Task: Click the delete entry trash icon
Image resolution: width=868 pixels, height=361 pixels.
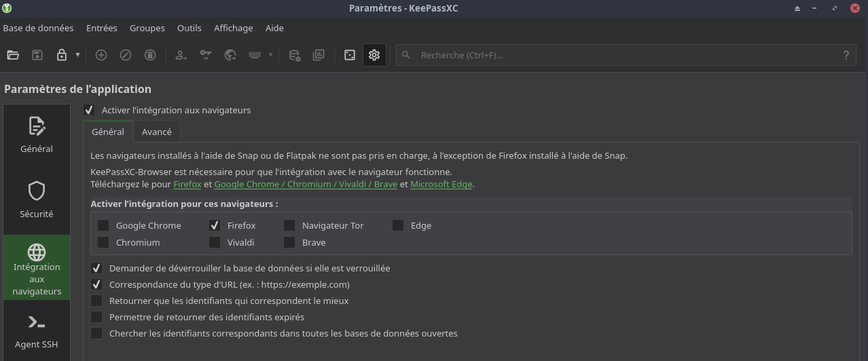Action: pos(150,55)
